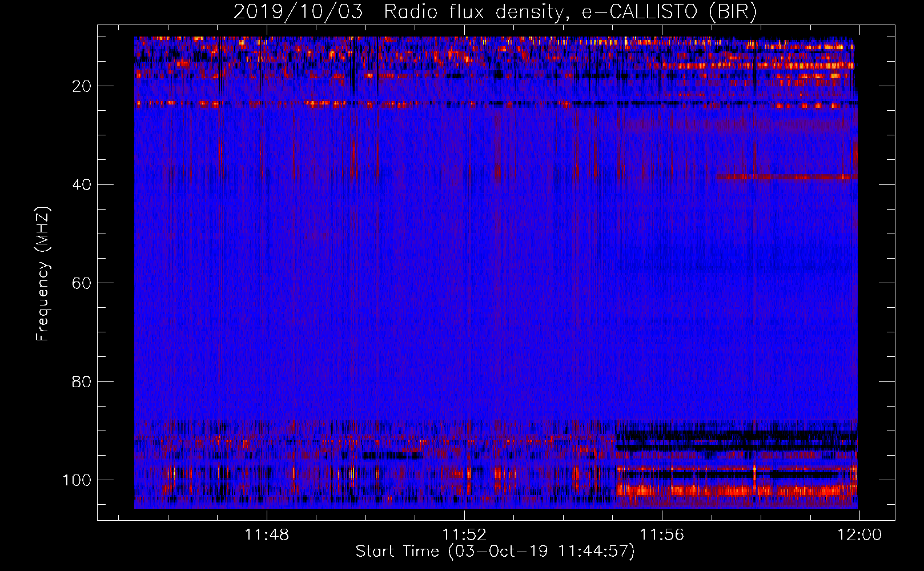
Task: Click the 80 MHz frequency tick label
Action: [82, 381]
